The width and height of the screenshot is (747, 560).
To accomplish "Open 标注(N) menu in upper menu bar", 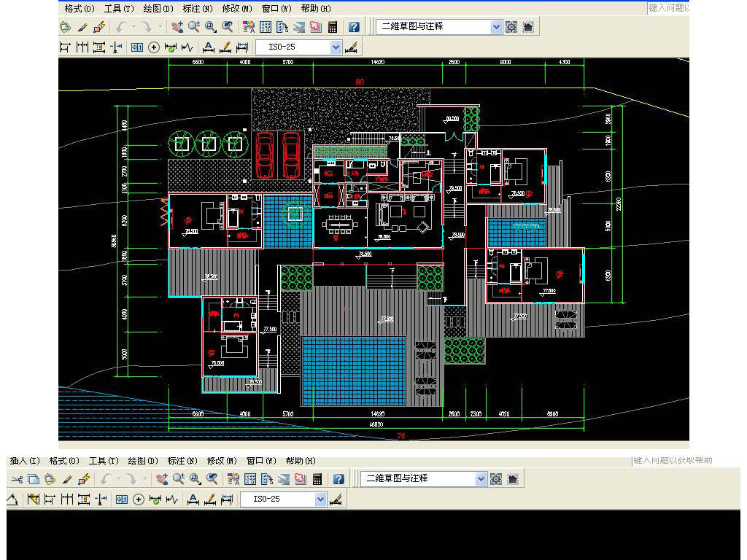I will 197,9.
